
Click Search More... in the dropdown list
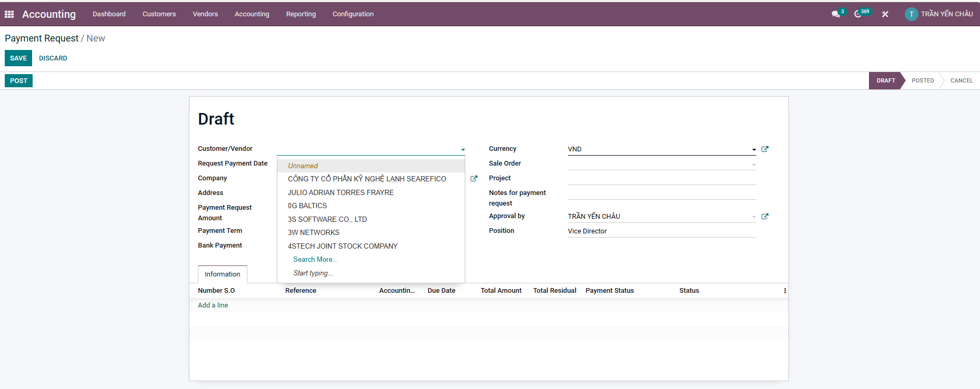[x=315, y=260]
